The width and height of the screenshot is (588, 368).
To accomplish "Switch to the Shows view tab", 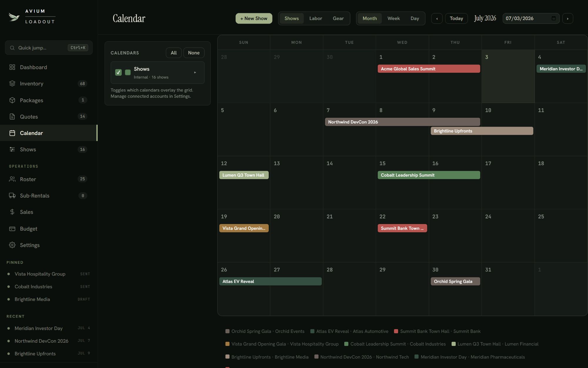I will coord(292,18).
